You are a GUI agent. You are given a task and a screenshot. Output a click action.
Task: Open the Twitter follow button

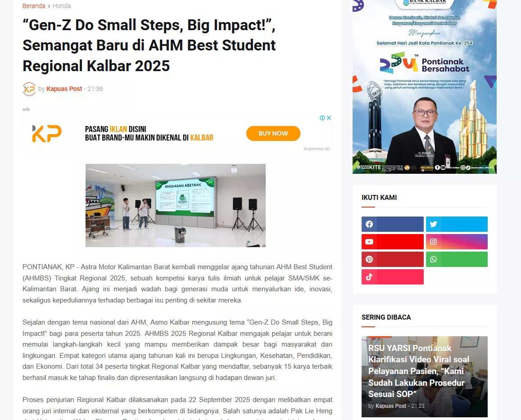click(x=457, y=224)
